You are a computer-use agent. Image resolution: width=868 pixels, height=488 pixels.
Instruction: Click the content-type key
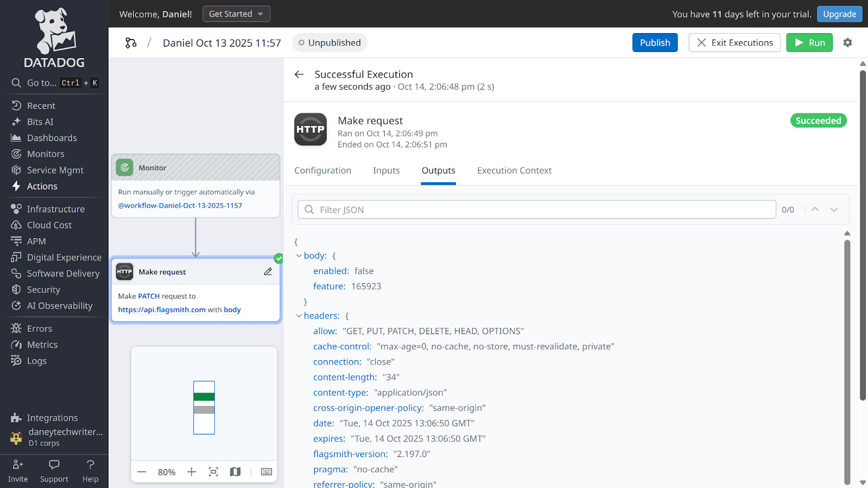pyautogui.click(x=341, y=393)
